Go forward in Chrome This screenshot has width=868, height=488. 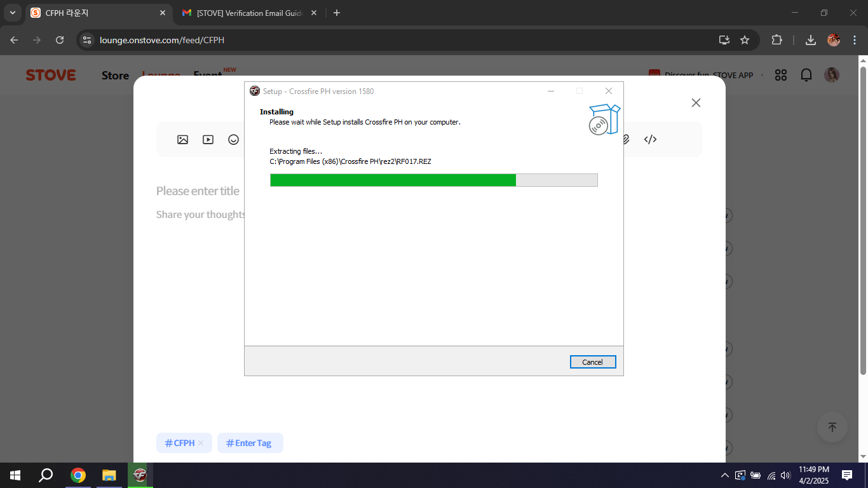37,40
